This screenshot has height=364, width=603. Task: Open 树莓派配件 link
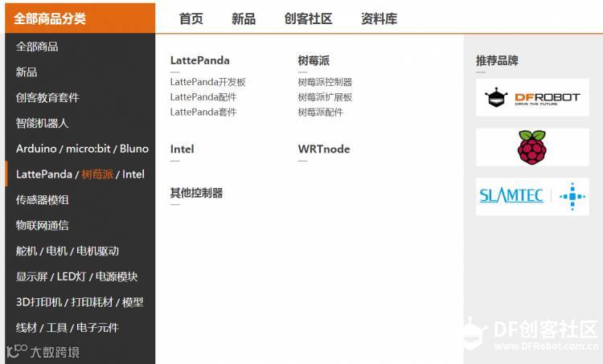point(320,112)
